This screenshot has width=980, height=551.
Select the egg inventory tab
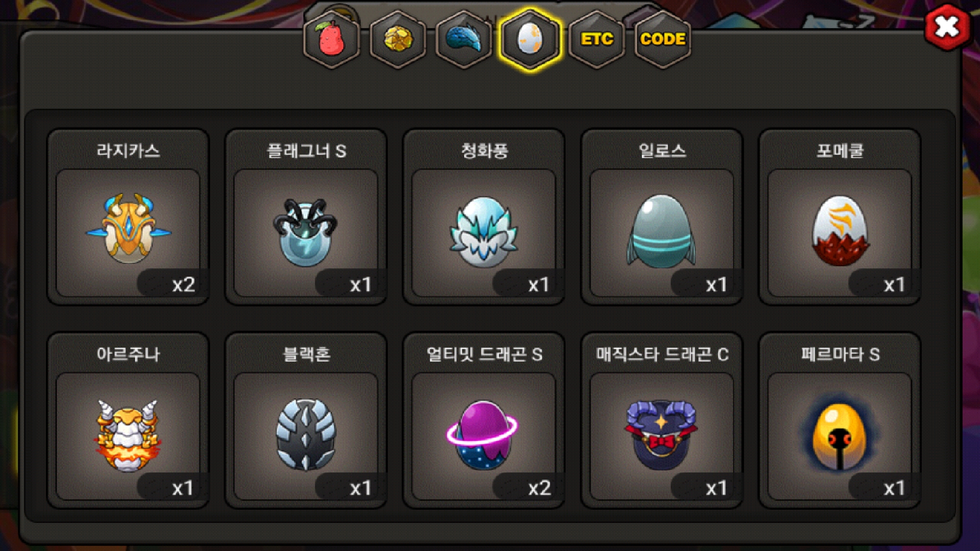(x=530, y=39)
